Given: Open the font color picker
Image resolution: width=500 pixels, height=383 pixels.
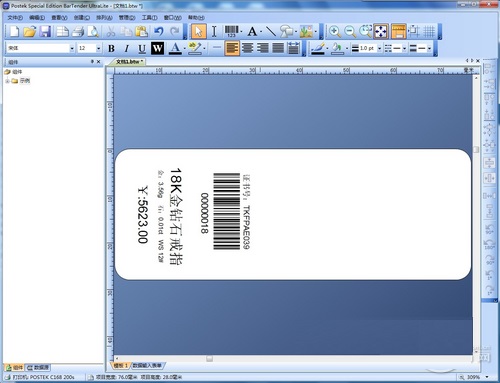Looking at the screenshot, I should tap(175, 49).
